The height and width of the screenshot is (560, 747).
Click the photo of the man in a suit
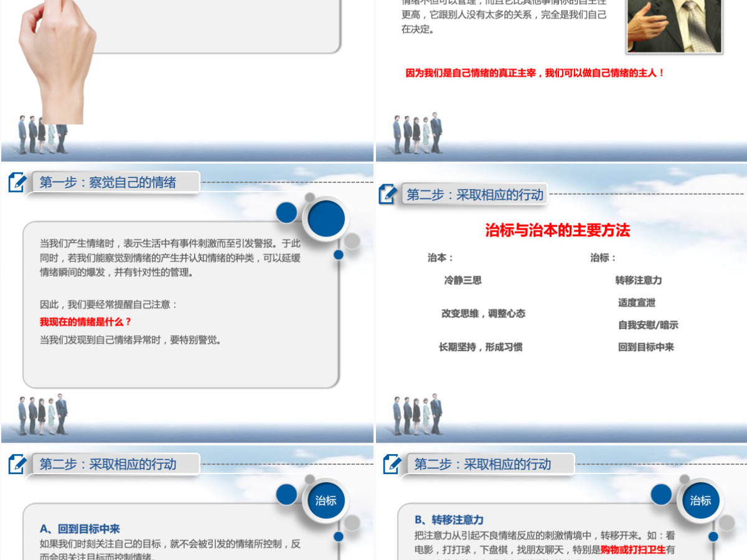coord(674,26)
